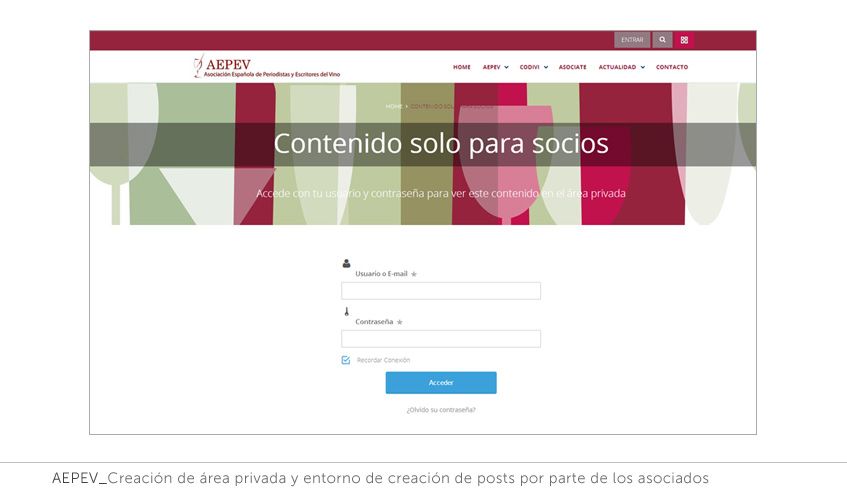This screenshot has width=847, height=494.
Task: Click the Accede con tu usuario subtitle
Action: click(x=441, y=193)
